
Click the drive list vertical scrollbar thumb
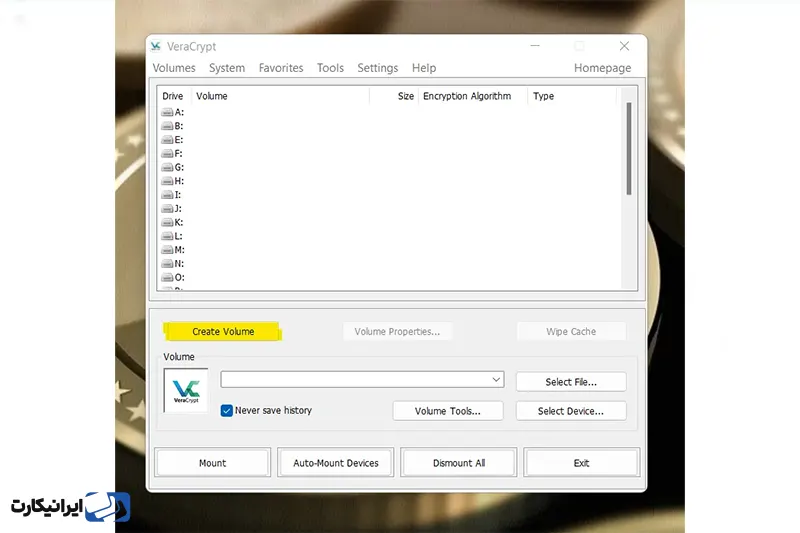[x=629, y=148]
